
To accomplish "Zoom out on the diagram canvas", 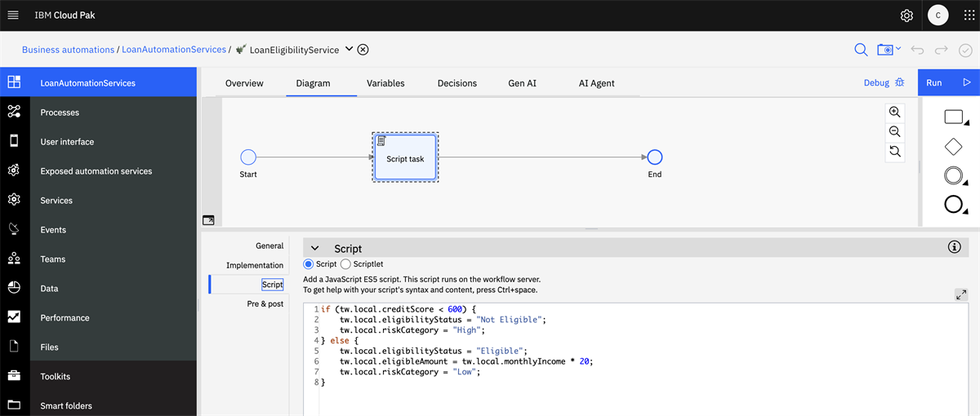I will pos(895,132).
